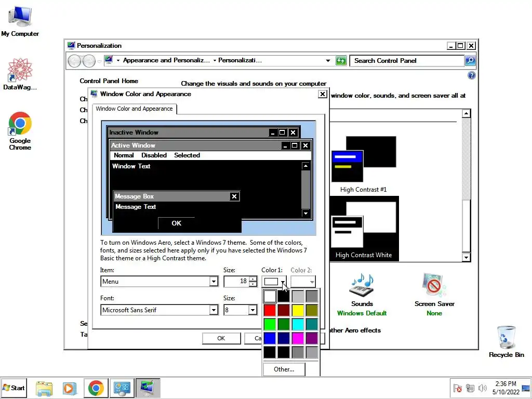Click the theme list scroll down arrow
The width and height of the screenshot is (532, 399).
tap(466, 258)
